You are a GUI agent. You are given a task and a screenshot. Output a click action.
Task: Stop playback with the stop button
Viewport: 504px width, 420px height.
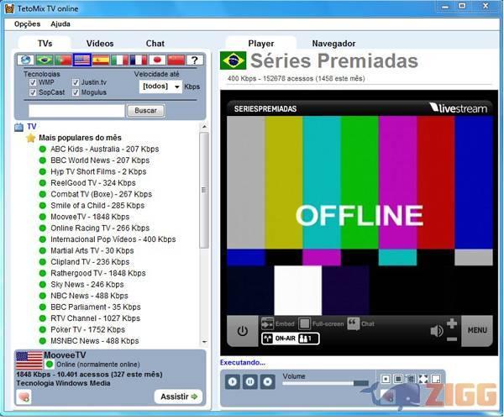(x=267, y=381)
